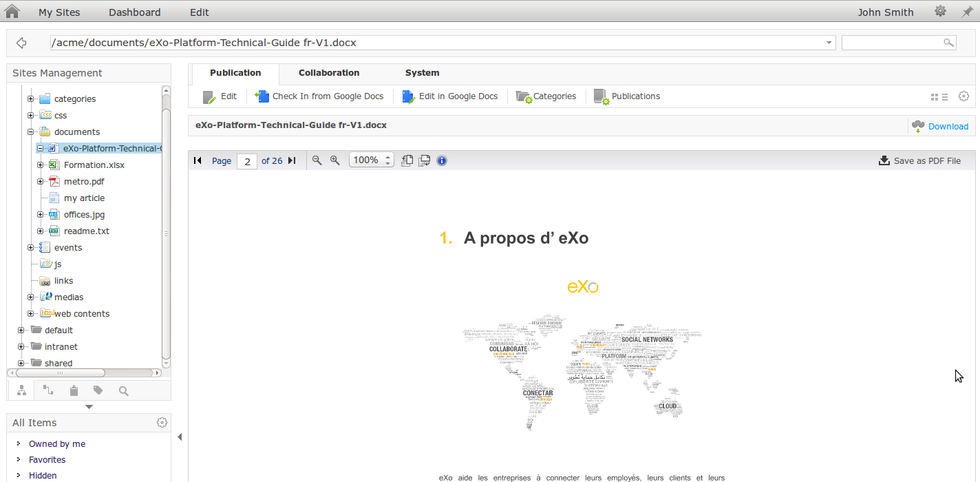Select offices.jpg in the tree
This screenshot has width=980, height=482.
click(x=84, y=215)
